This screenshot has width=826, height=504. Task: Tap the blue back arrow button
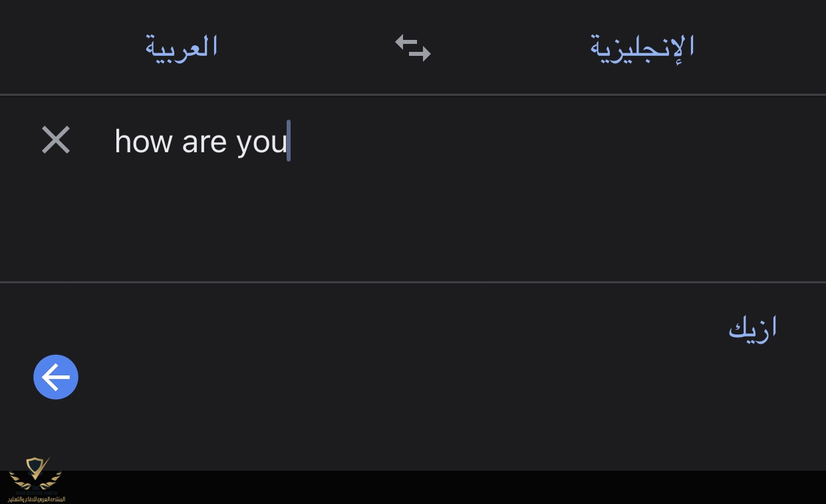pos(56,377)
